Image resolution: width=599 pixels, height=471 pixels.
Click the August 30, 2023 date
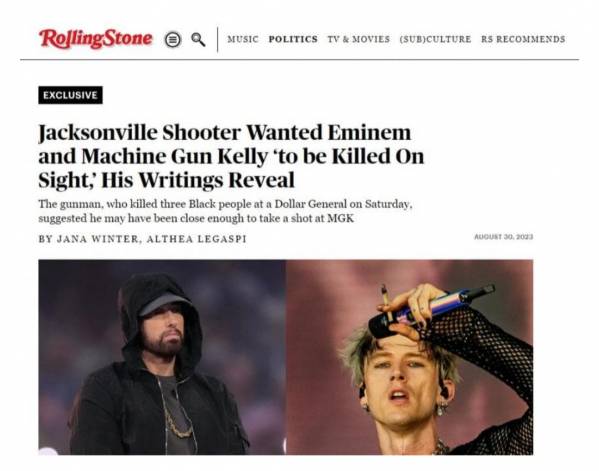click(x=503, y=237)
